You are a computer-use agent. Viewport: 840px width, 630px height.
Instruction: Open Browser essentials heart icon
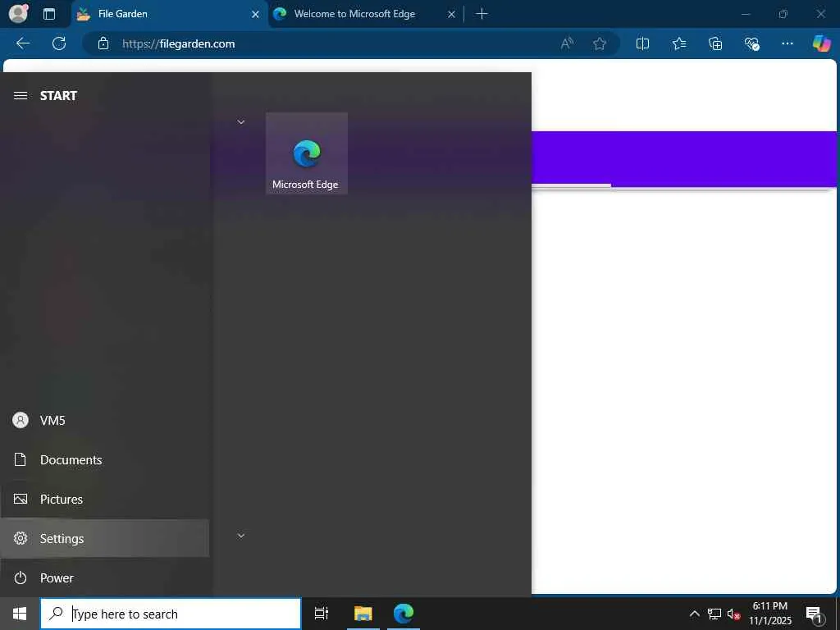(751, 43)
